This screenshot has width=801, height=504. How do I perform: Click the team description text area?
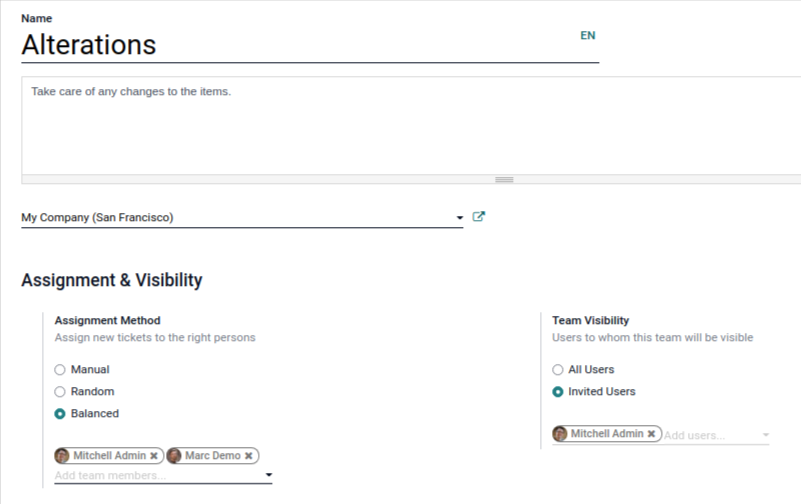click(400, 125)
